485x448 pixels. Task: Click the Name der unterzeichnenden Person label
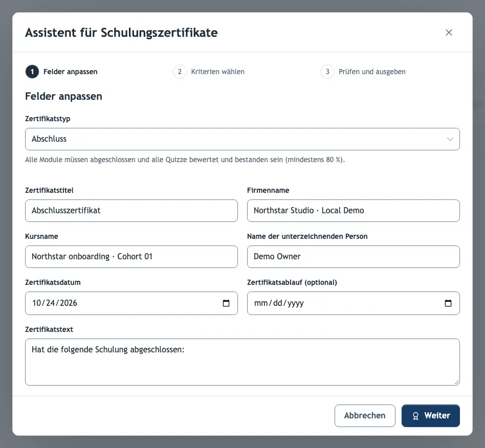click(307, 236)
